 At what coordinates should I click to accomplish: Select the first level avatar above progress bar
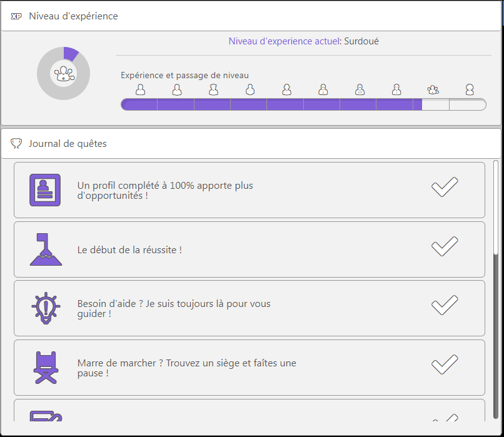coord(140,89)
